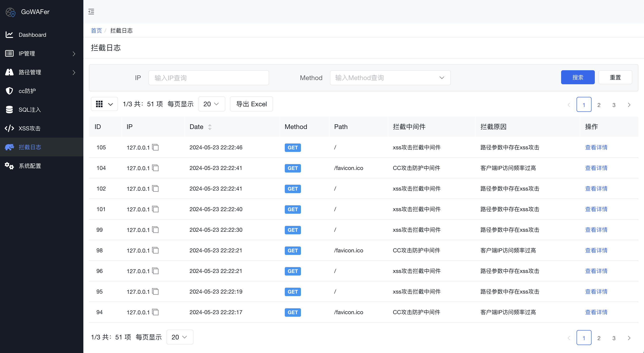644x353 pixels.
Task: Copy IP in row with ID 96
Action: 155,271
